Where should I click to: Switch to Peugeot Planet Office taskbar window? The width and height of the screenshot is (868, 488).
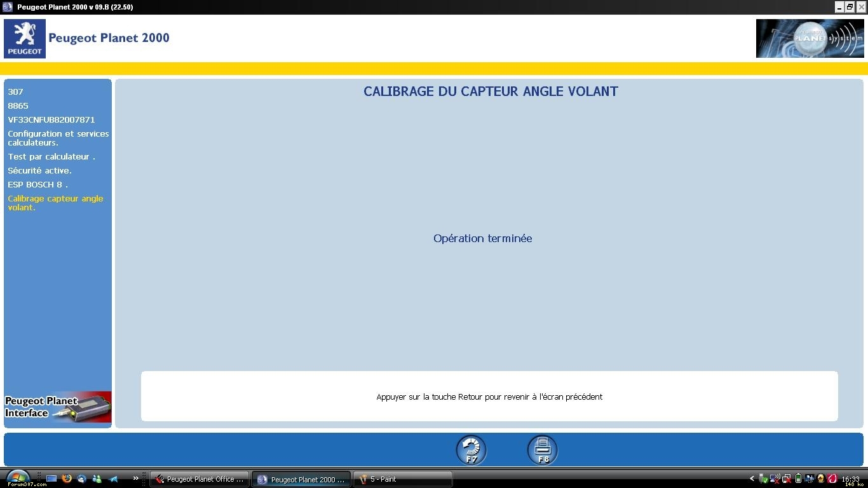click(199, 479)
